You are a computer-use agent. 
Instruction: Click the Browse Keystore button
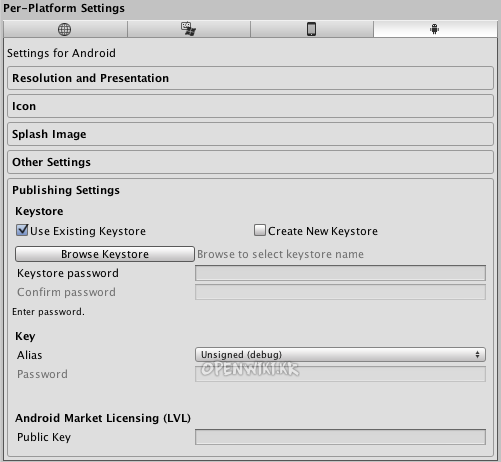[x=105, y=254]
